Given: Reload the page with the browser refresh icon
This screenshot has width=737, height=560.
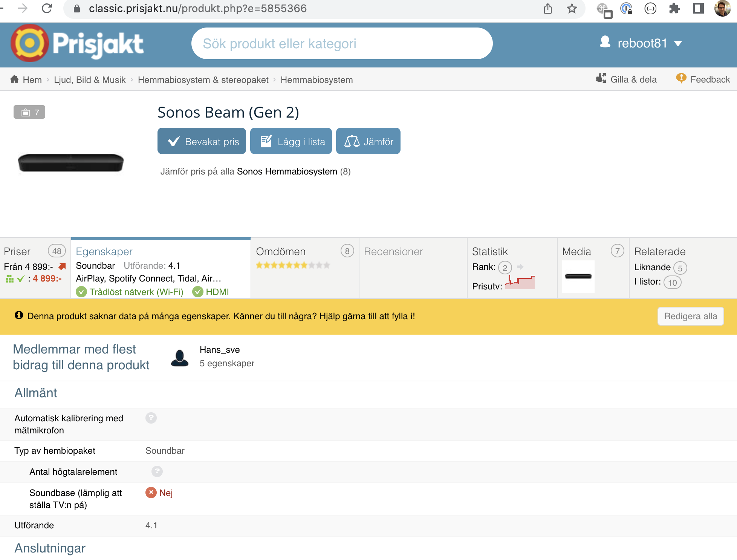Looking at the screenshot, I should (x=47, y=8).
